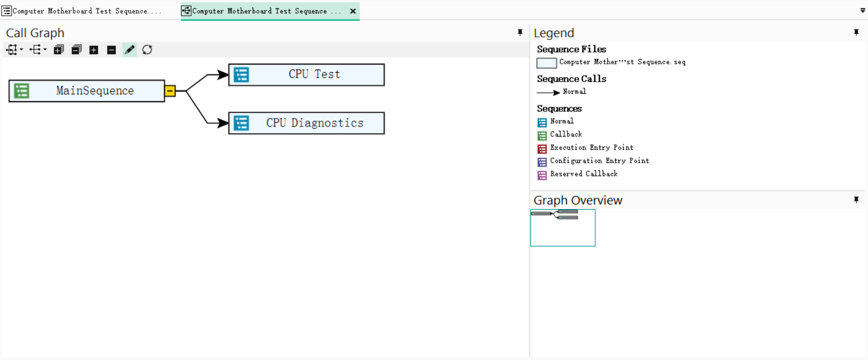Click the Graph Overview panel title
The width and height of the screenshot is (868, 360).
pos(578,200)
